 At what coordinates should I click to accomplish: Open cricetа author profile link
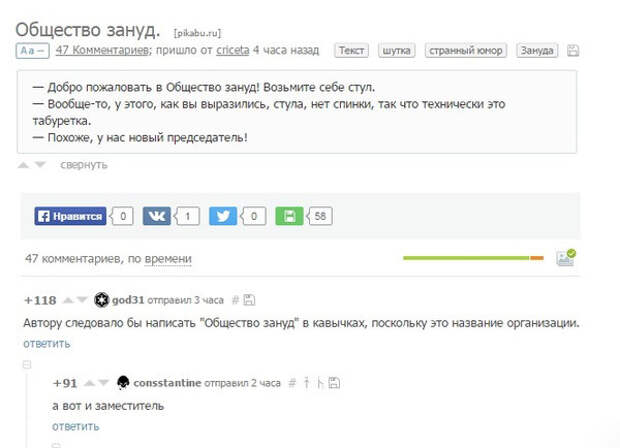point(232,50)
